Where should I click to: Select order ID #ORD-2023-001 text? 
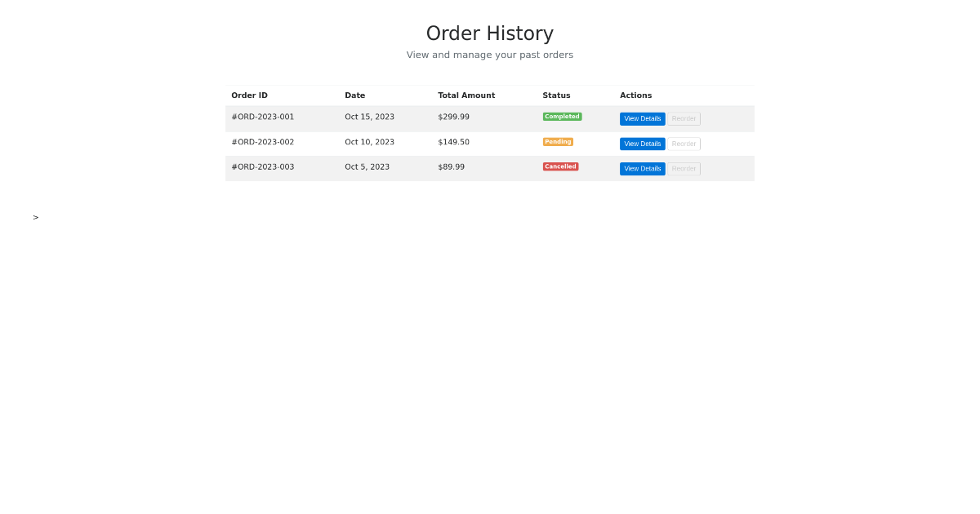(262, 117)
